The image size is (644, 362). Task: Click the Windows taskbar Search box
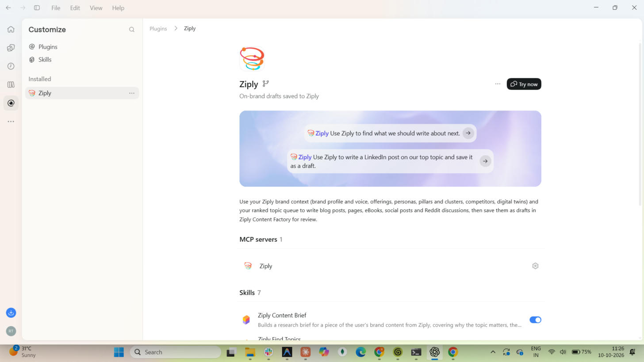[176, 352]
